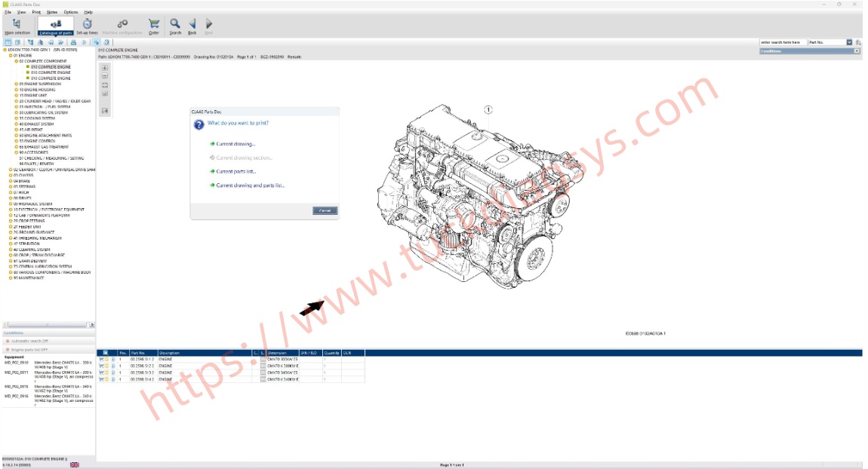
Task: Click the bottom icon of the drawing toolbar
Action: (x=105, y=111)
